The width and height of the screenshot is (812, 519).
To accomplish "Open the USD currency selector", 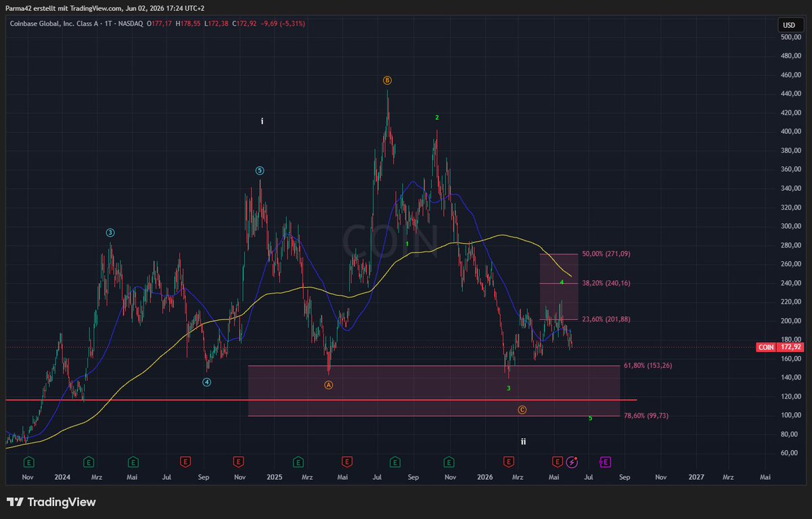I will [789, 25].
